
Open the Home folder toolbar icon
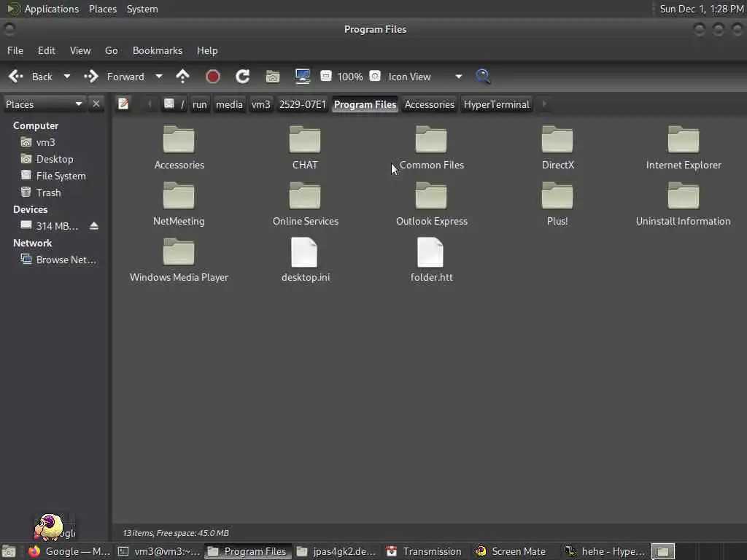coord(273,76)
